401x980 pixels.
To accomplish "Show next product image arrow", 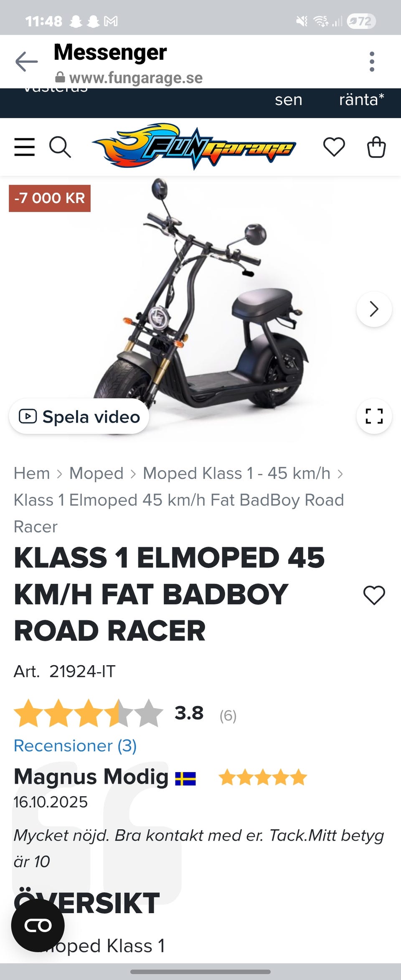I will [x=374, y=309].
